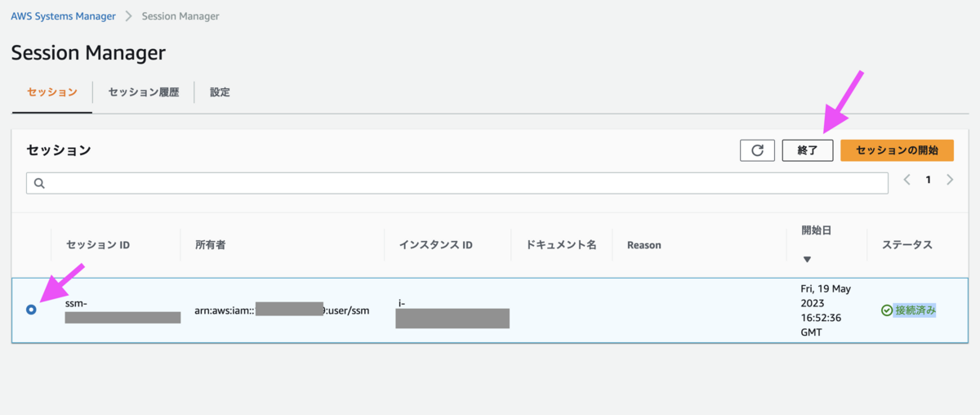
Task: Switch to the セッション tab
Action: pos(52,92)
